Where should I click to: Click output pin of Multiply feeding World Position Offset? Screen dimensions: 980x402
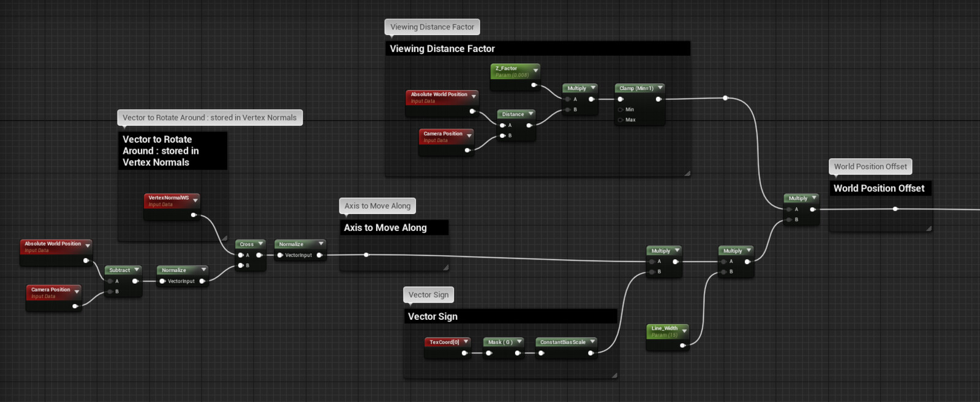(x=813, y=210)
